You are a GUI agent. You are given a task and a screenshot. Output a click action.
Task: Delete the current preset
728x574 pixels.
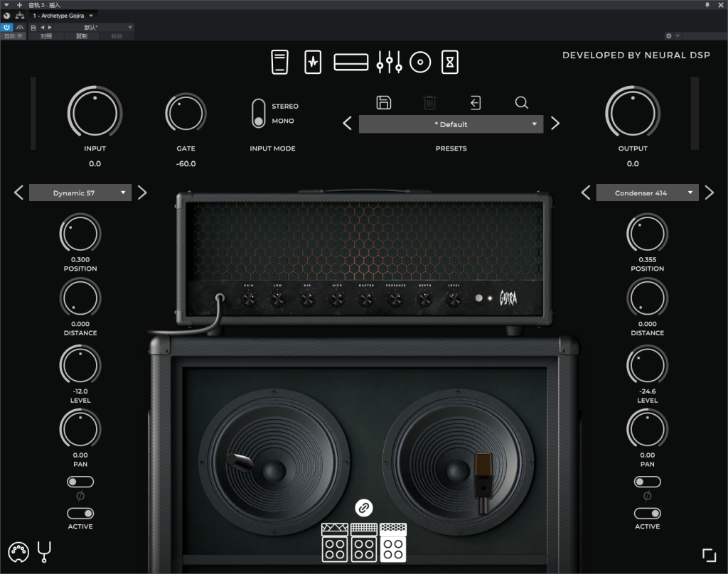click(429, 102)
